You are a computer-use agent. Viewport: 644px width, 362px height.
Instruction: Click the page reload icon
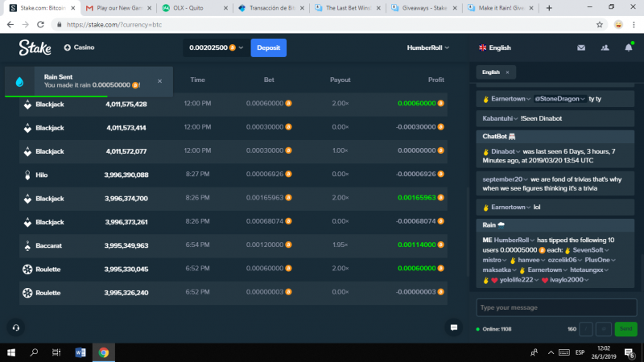(x=41, y=25)
